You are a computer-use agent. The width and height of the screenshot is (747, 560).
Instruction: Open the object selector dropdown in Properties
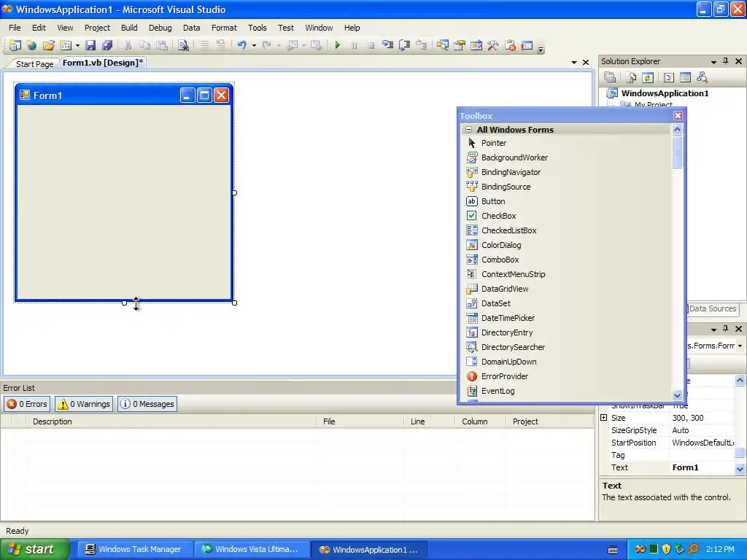[740, 346]
